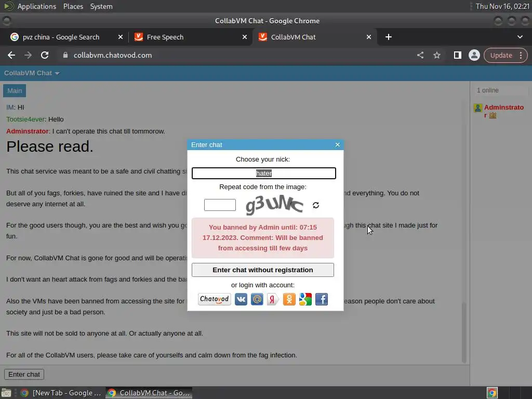View site info lock icon
The image size is (532, 399).
(65, 55)
